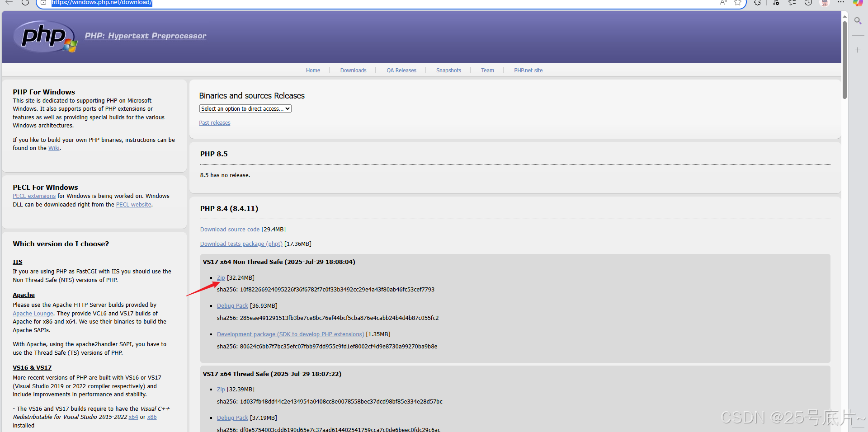Click 'VS17 x64 Non Thread Safe' build heading
Image resolution: width=868 pixels, height=432 pixels.
279,262
